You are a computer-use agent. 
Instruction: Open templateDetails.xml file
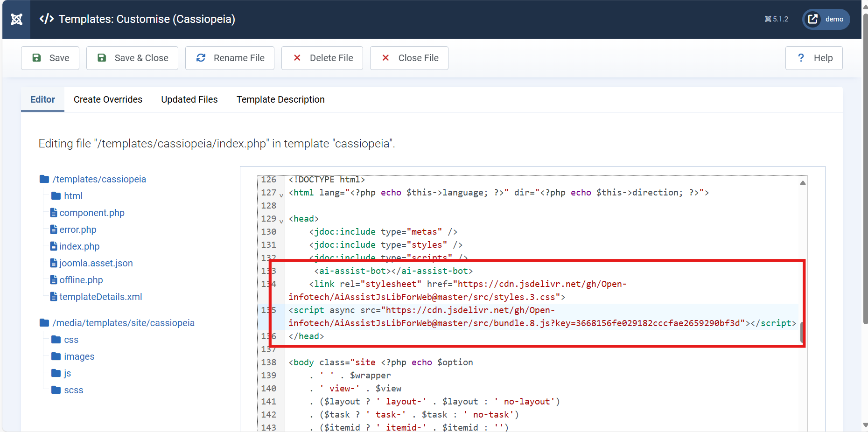(101, 297)
